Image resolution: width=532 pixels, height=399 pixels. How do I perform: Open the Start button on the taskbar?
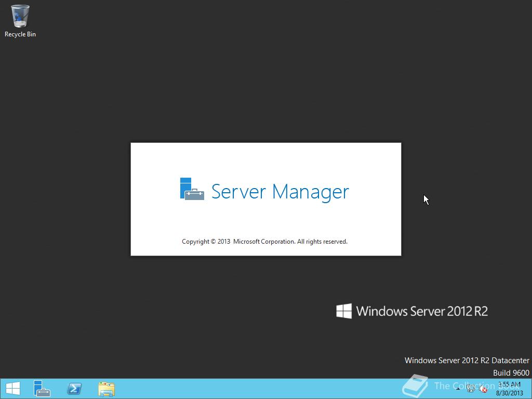click(13, 389)
